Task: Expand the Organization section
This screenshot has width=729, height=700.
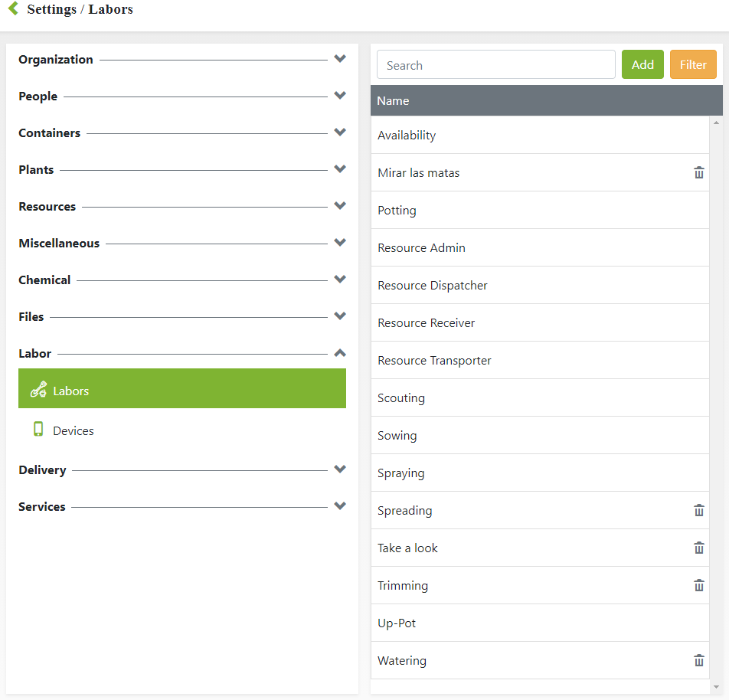Action: (x=340, y=59)
